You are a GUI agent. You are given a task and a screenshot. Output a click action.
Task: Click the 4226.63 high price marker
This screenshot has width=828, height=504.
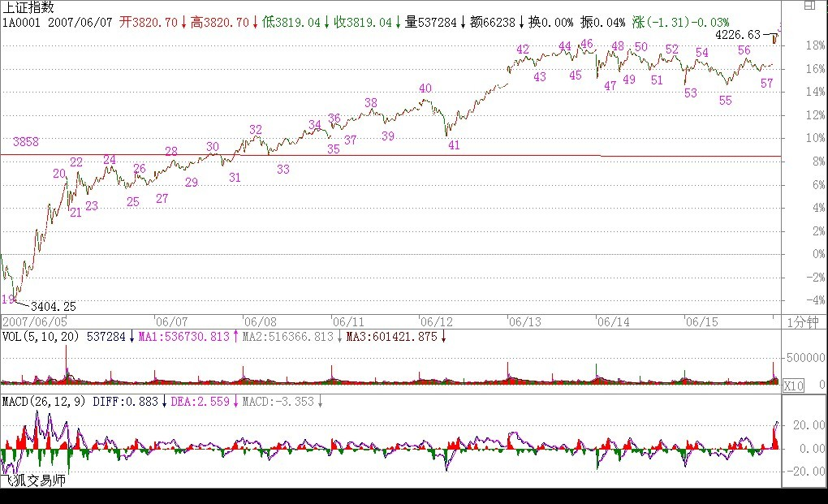[739, 36]
